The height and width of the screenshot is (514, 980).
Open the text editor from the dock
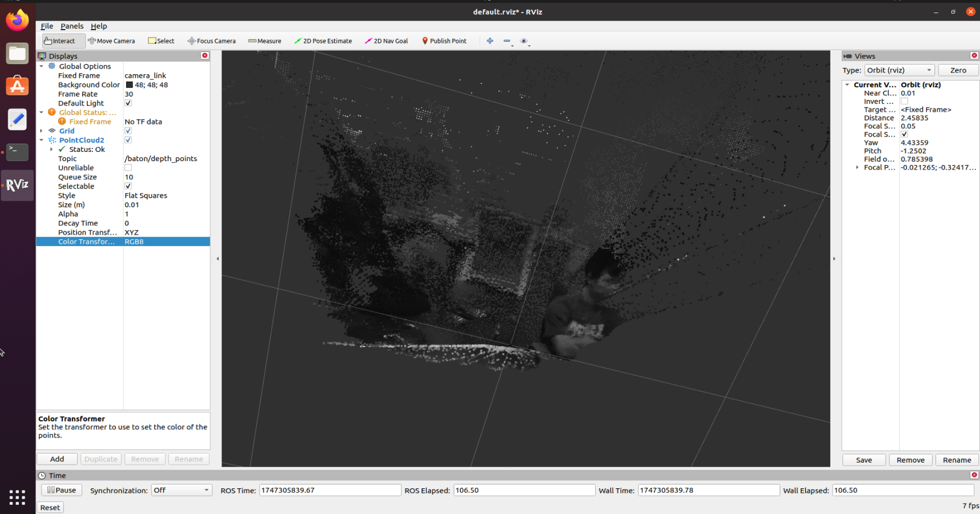coord(17,119)
